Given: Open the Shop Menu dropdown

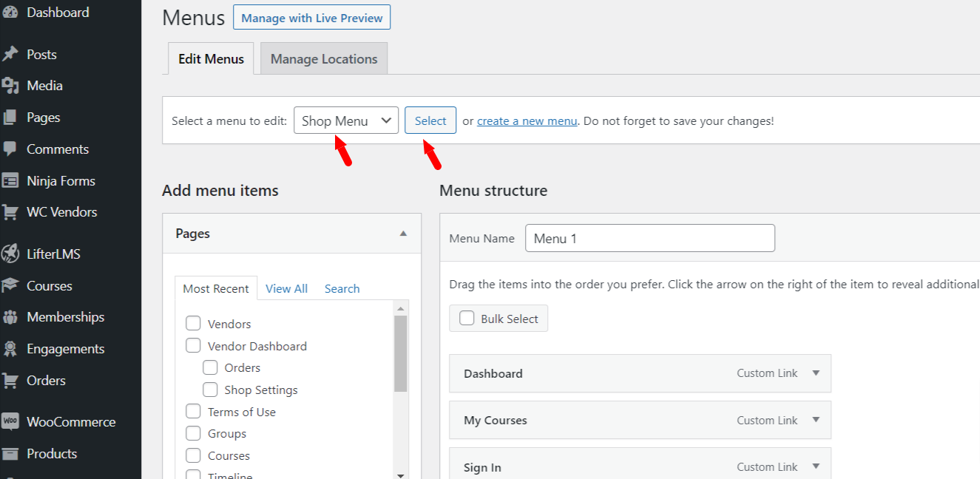Looking at the screenshot, I should 346,120.
